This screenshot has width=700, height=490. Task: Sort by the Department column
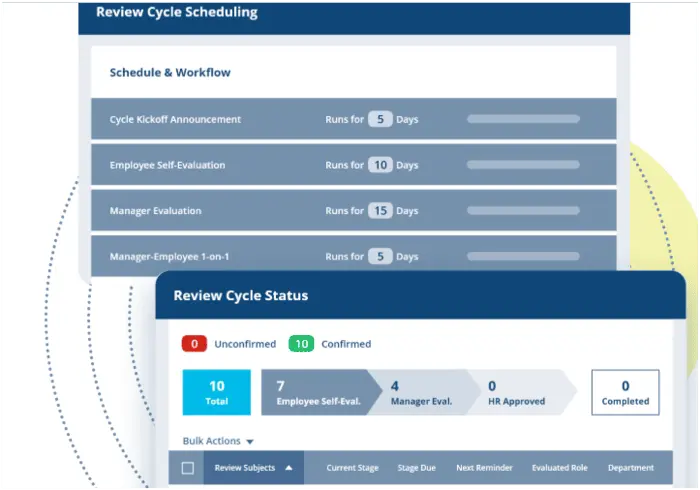(630, 468)
